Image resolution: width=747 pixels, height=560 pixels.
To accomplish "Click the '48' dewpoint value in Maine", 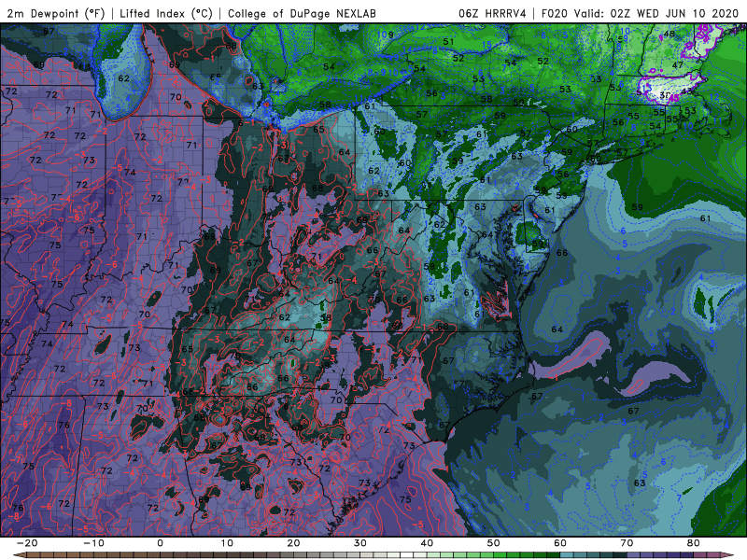I will 669,34.
